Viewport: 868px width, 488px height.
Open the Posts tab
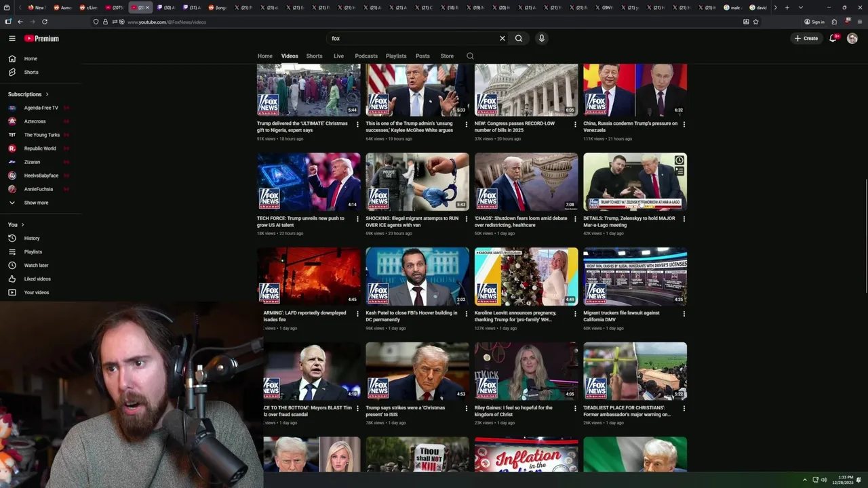coord(422,56)
